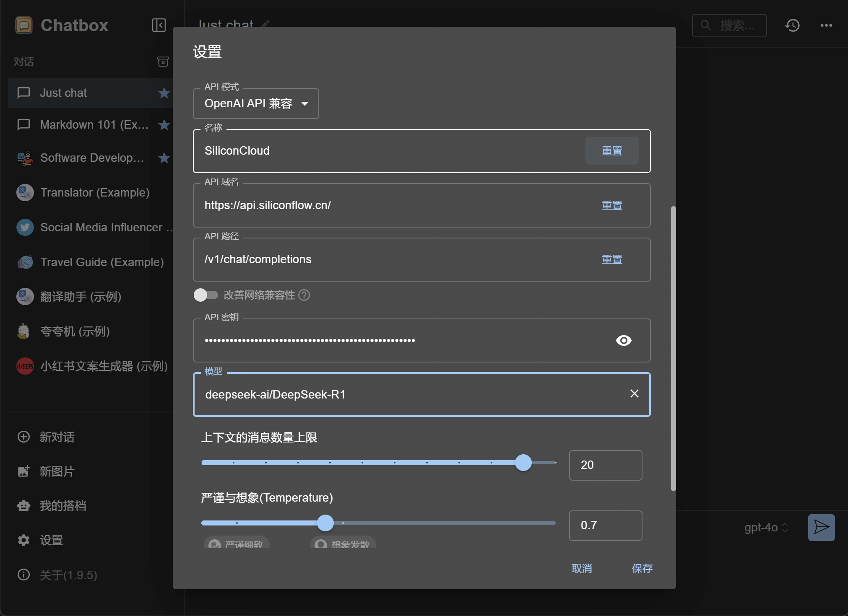Show API key with eye icon
Screen dimensions: 848x616
624,340
